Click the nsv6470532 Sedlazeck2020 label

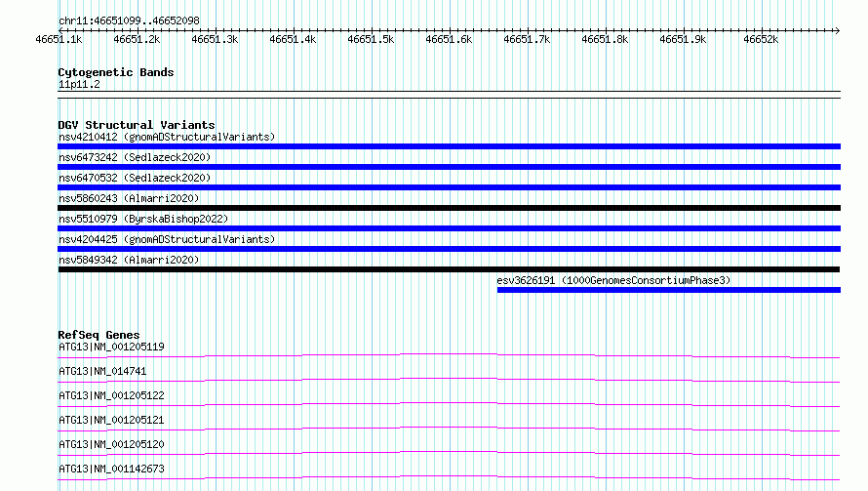tap(135, 178)
